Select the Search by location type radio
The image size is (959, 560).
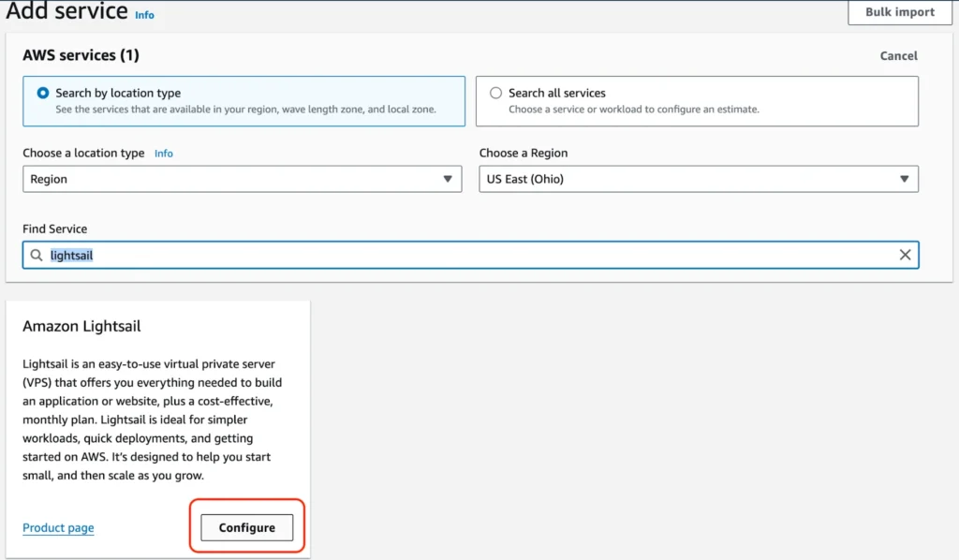tap(43, 93)
